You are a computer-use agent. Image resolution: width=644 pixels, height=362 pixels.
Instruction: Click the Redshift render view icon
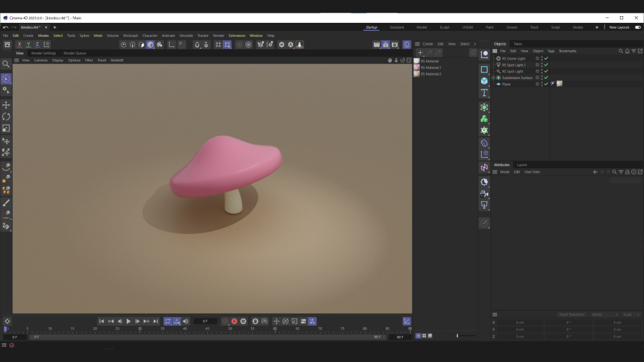[407, 44]
